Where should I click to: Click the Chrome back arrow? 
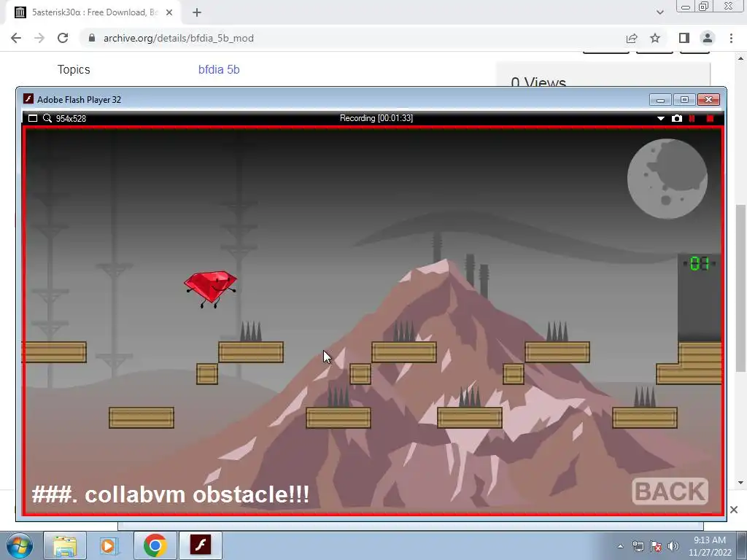[16, 38]
